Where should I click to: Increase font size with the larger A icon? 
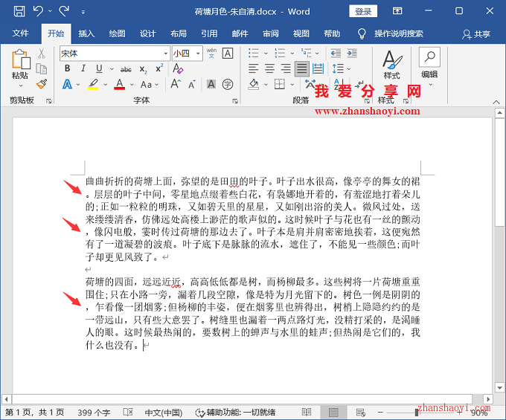(176, 84)
